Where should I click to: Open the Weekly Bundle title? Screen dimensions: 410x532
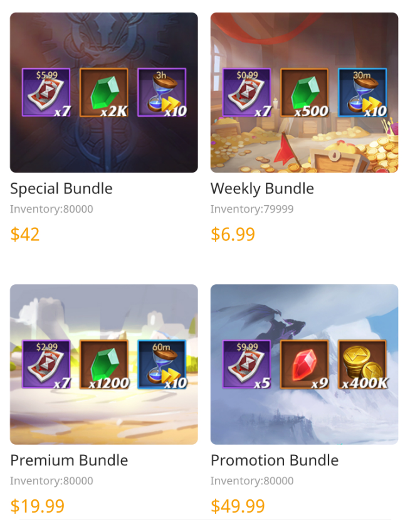tap(262, 188)
